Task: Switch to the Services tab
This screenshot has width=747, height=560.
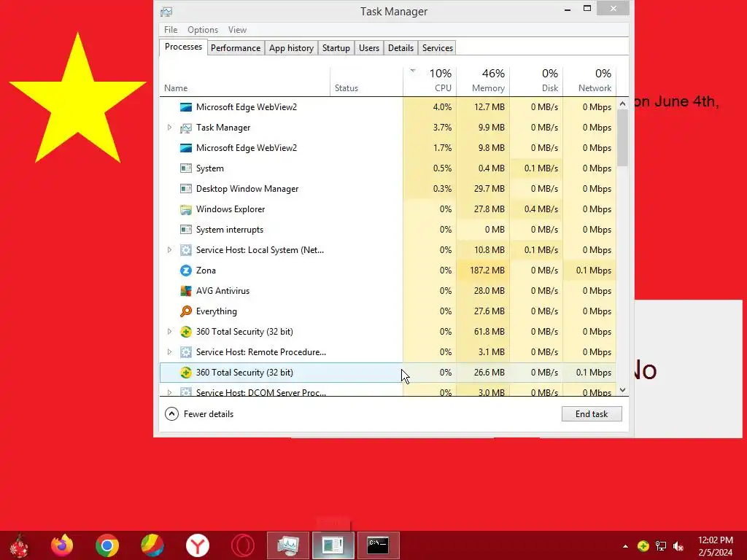Action: (x=438, y=48)
